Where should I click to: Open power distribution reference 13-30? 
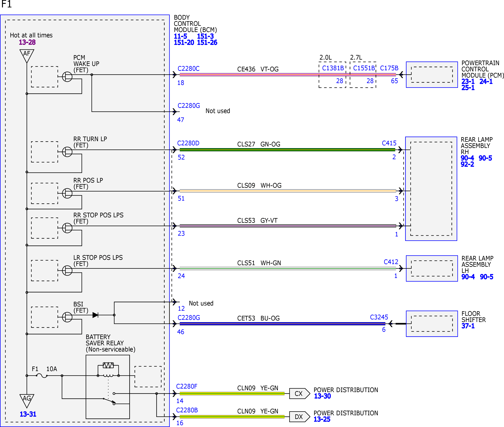pyautogui.click(x=322, y=396)
